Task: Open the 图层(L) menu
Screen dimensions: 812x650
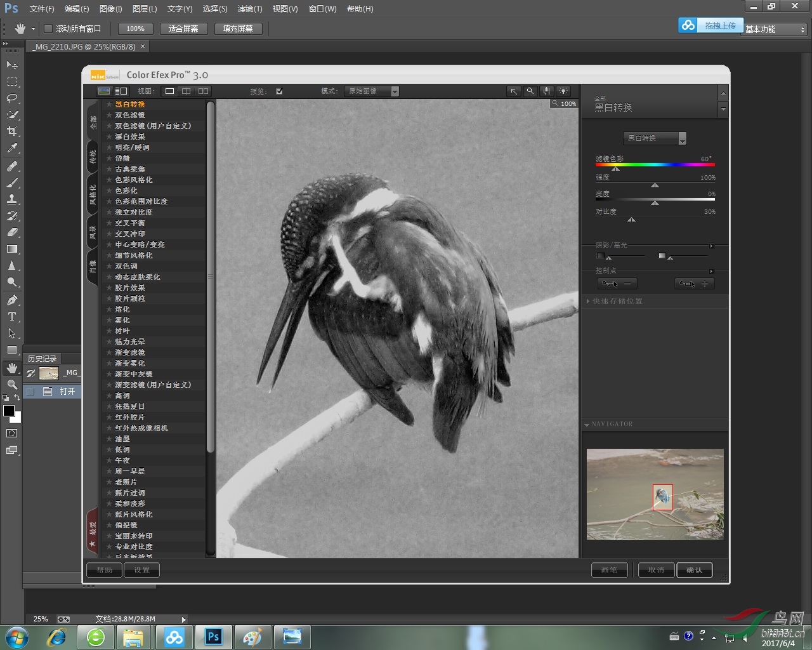Action: point(145,9)
